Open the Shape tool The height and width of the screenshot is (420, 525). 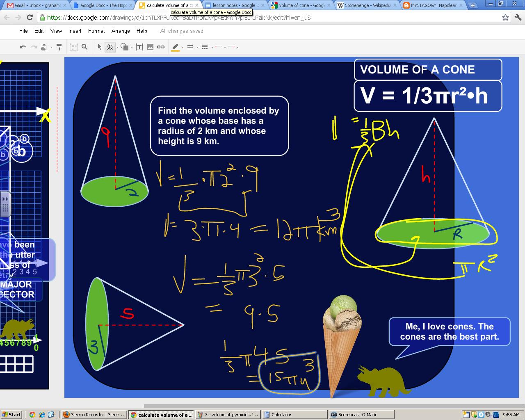coord(125,47)
